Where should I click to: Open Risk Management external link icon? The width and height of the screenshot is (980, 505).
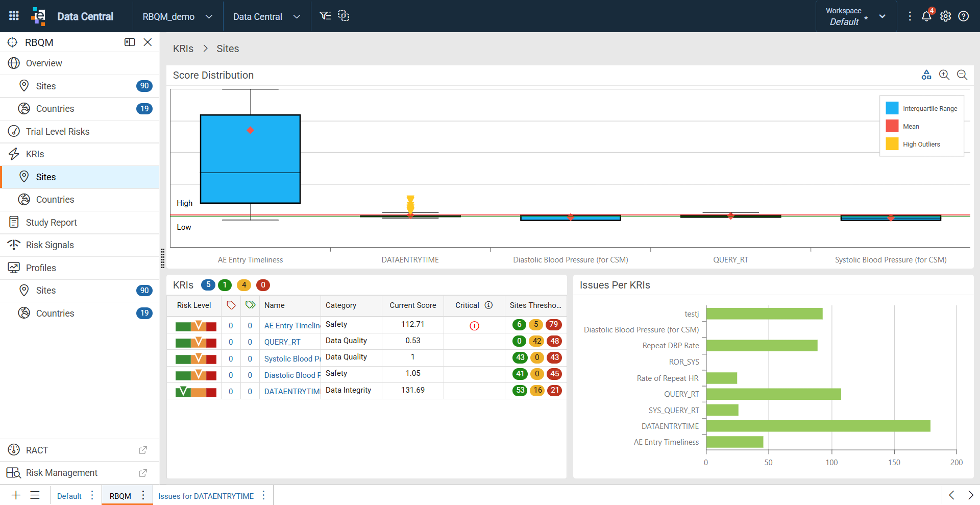pos(143,473)
